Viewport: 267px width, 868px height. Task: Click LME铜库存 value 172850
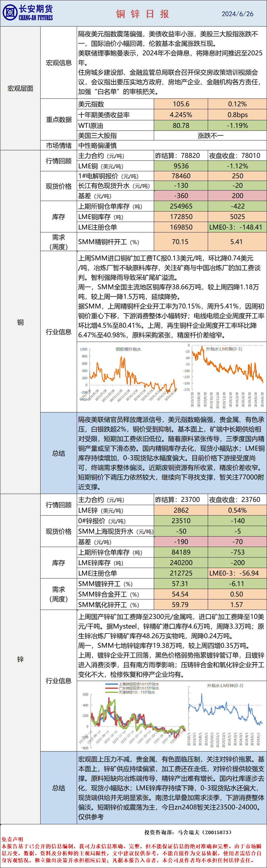181,217
